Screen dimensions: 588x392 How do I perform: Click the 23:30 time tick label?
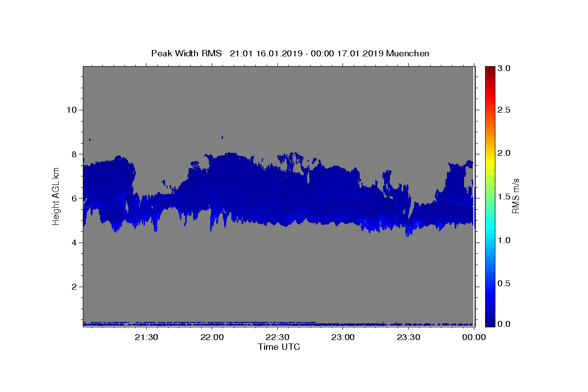point(409,337)
